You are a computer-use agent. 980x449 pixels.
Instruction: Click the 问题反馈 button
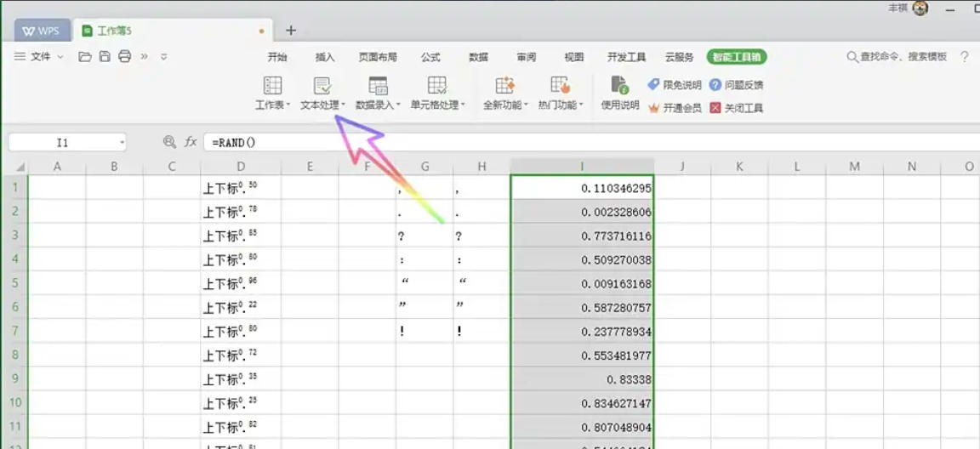[736, 84]
